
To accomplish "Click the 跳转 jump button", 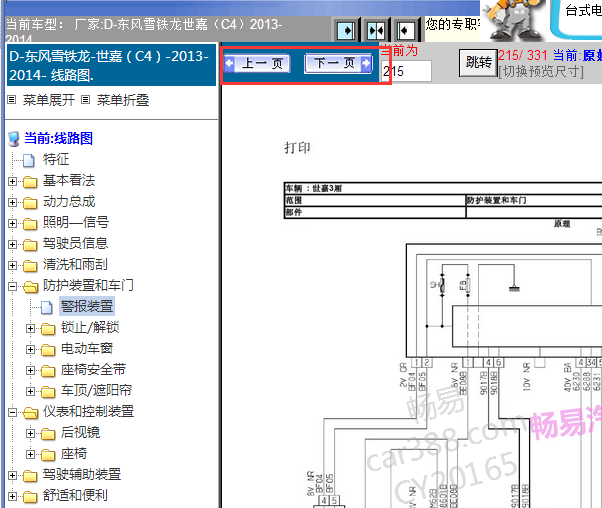I will (478, 63).
